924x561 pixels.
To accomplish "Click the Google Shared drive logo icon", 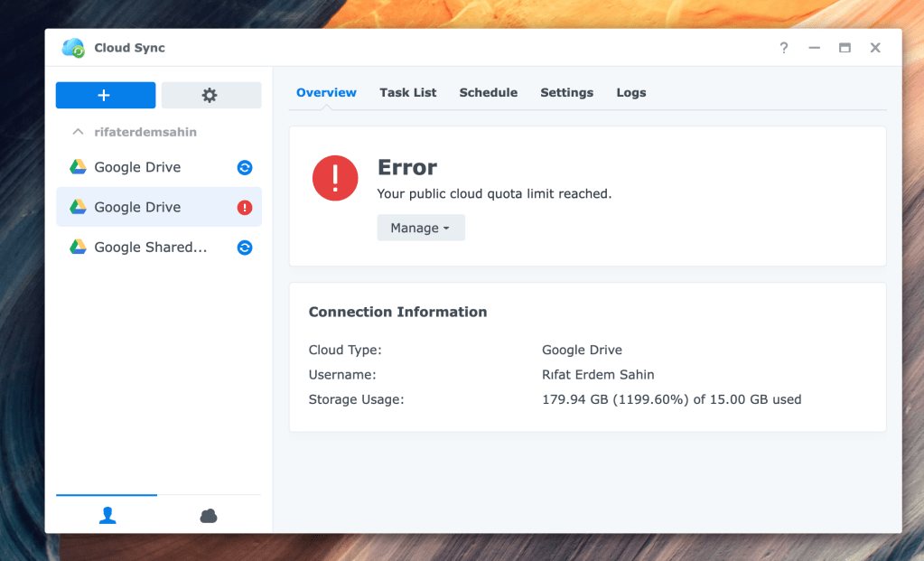I will 78,247.
